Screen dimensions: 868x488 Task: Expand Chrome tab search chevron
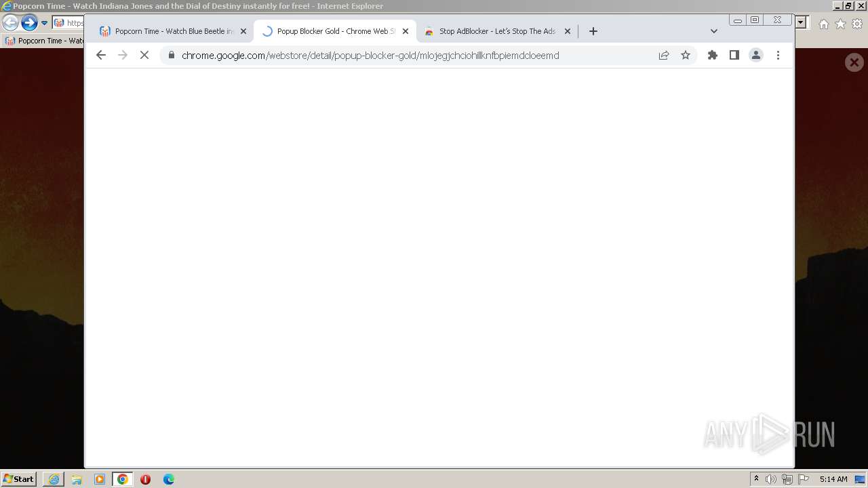[713, 31]
